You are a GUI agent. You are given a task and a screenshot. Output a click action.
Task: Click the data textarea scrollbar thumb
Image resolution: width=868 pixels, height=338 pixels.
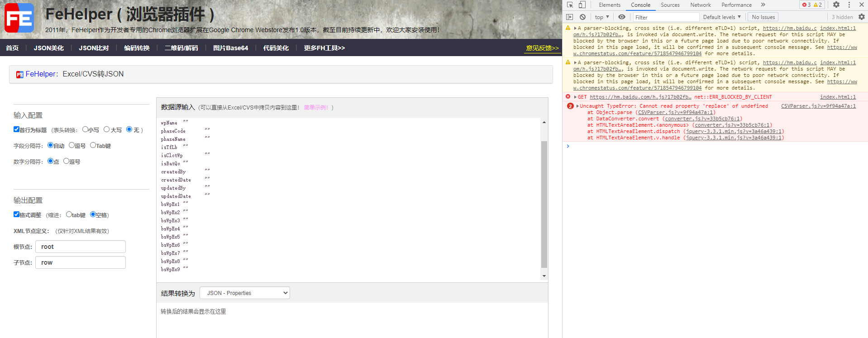pyautogui.click(x=544, y=205)
